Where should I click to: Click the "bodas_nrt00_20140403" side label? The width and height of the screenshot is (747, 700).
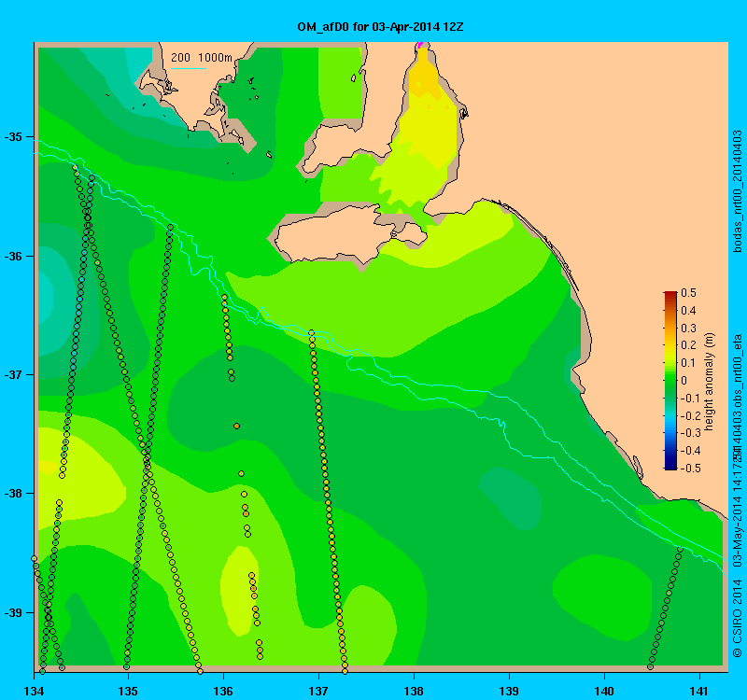tap(737, 191)
